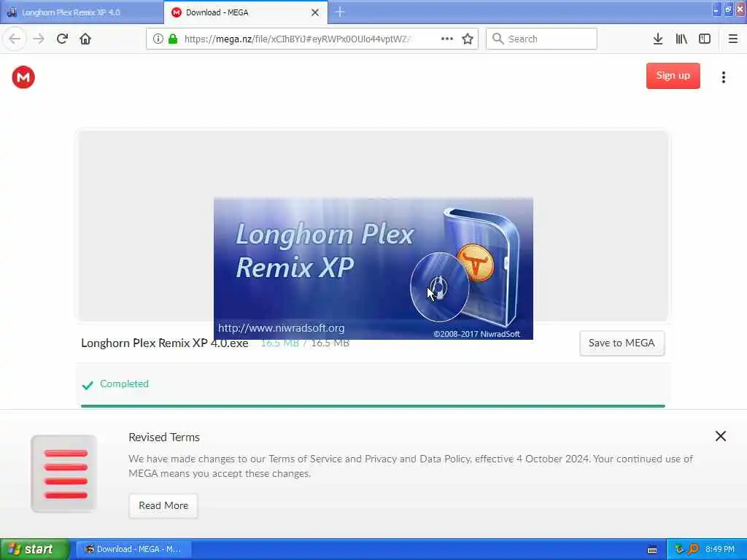The image size is (747, 560).
Task: Dismiss the Revised Terms notice with X
Action: pyautogui.click(x=720, y=436)
